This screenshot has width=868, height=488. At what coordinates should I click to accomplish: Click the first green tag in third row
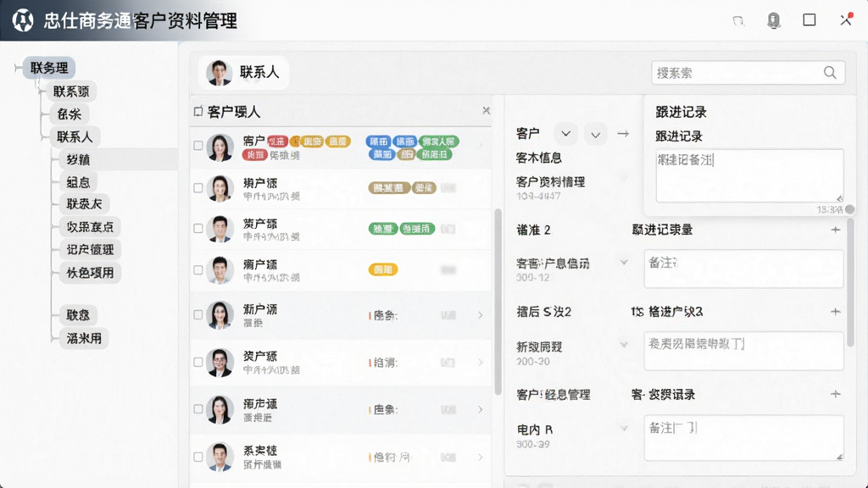[383, 229]
